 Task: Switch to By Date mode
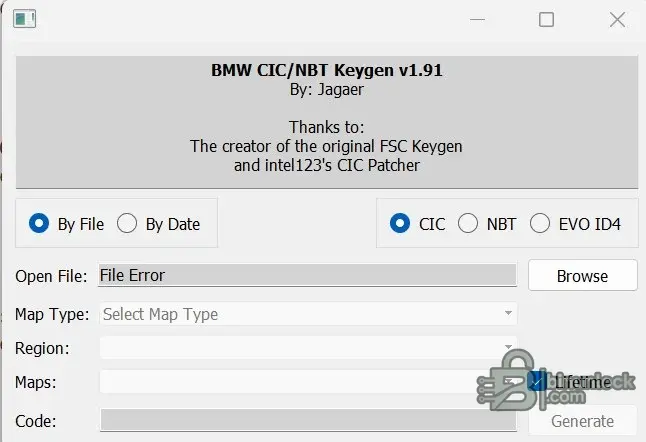(x=127, y=224)
